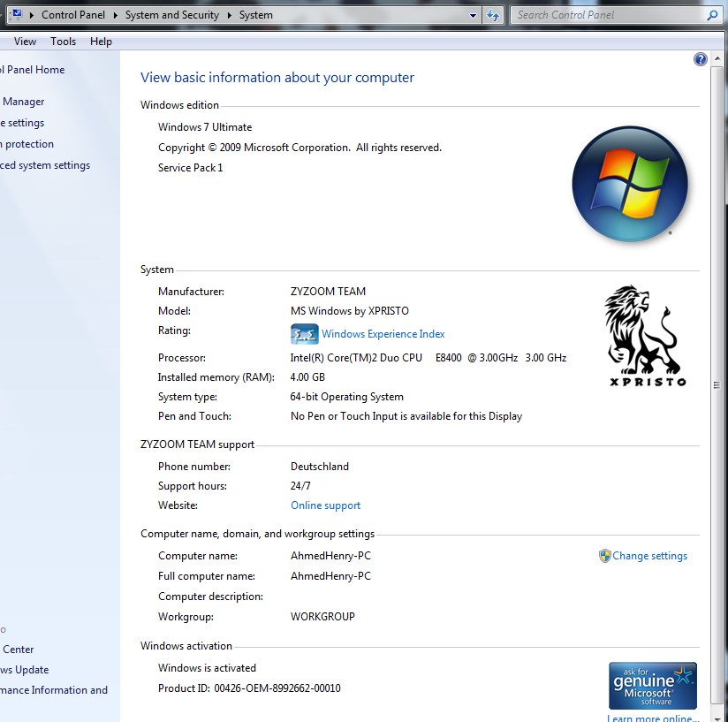728x722 pixels.
Task: Click the Windows 7 Ultimate edition text
Action: click(205, 126)
